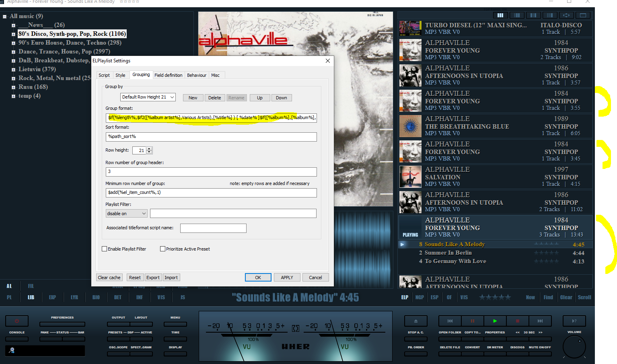Stop playback with the red stop button
Viewport: 617px width, 364px height.
[x=518, y=321]
